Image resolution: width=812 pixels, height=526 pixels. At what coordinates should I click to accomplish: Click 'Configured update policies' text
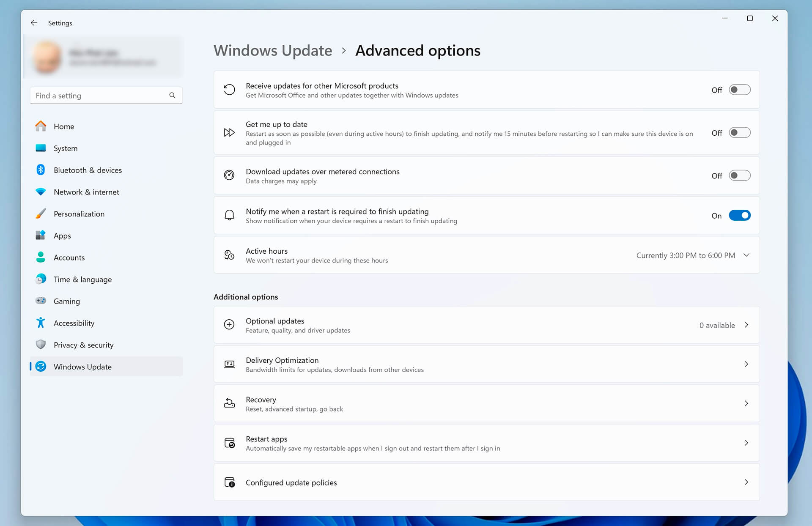click(291, 482)
